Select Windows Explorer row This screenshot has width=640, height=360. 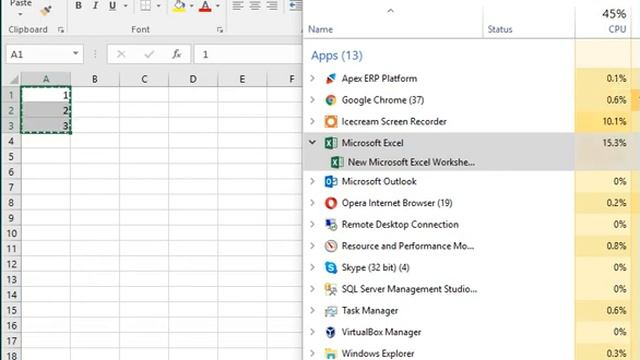pos(439,353)
